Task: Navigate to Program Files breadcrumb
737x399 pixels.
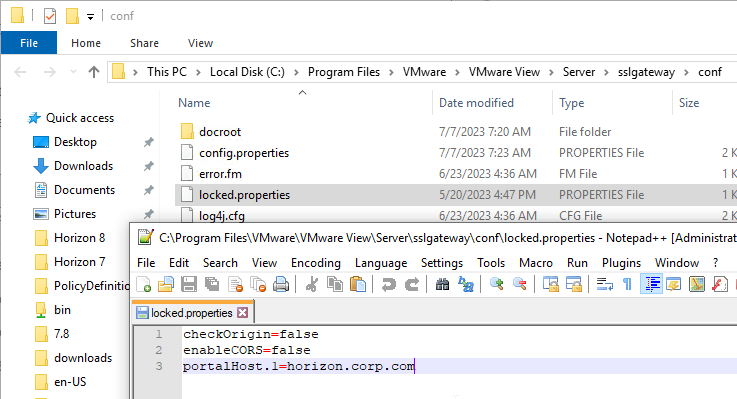Action: click(x=344, y=72)
